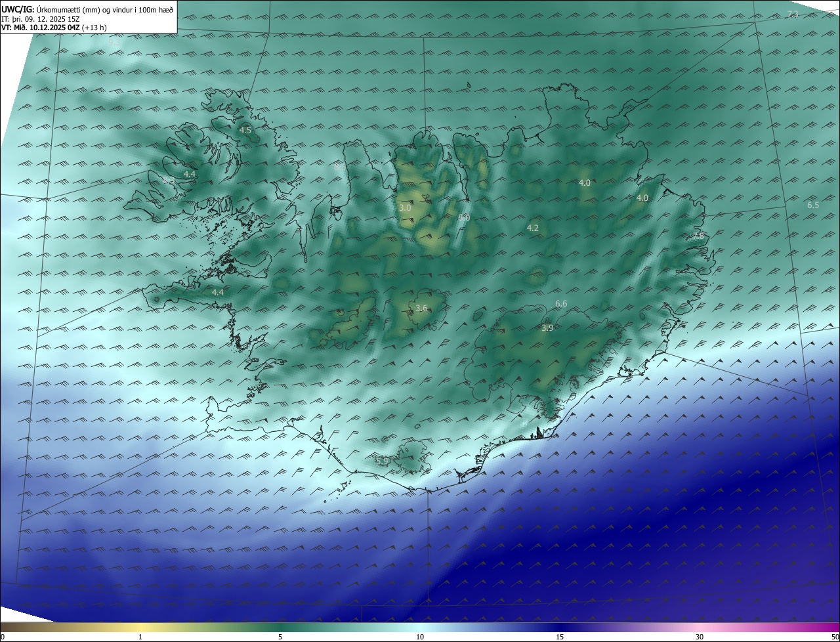Click the 5.9 value label near the south coast
The width and height of the screenshot is (840, 642).
(382, 461)
